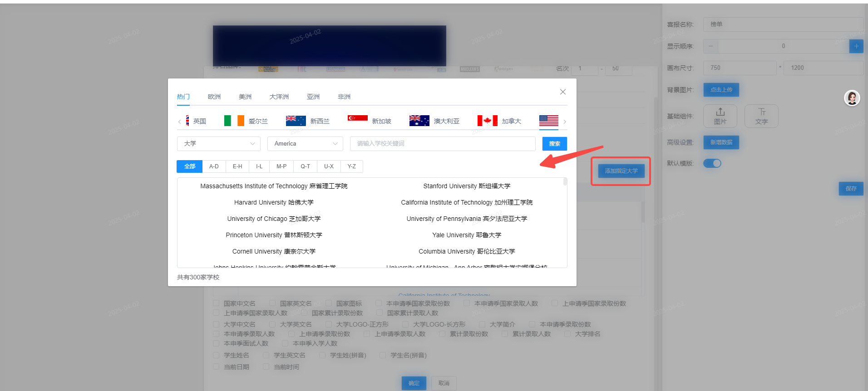The width and height of the screenshot is (868, 391).
Task: Toggle the default template switch
Action: click(712, 163)
